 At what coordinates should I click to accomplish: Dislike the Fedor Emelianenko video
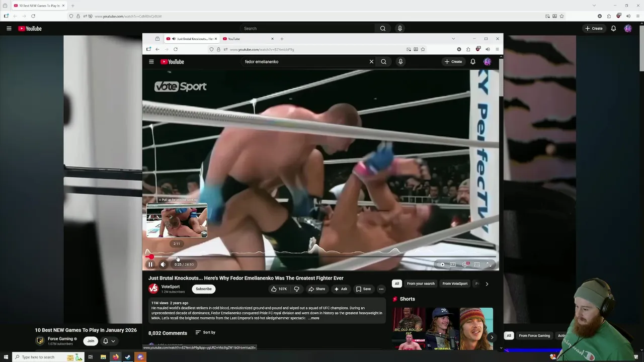click(x=296, y=289)
